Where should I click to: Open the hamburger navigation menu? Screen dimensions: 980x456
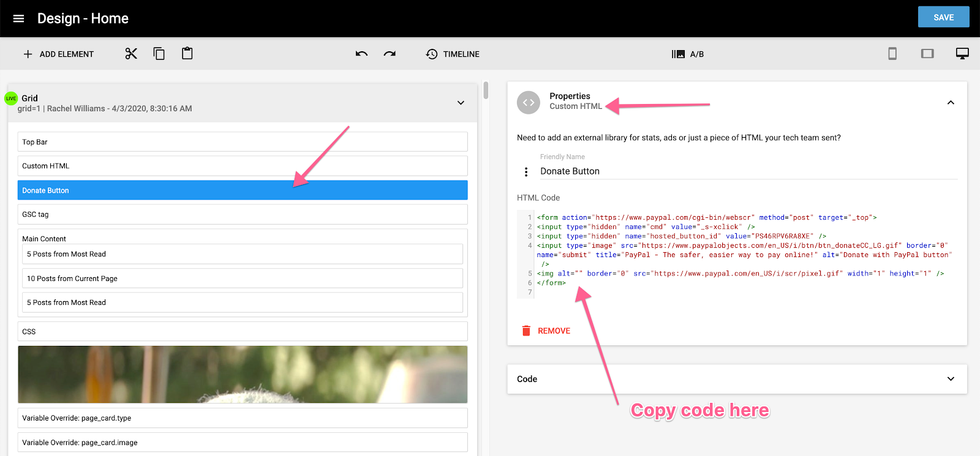18,19
